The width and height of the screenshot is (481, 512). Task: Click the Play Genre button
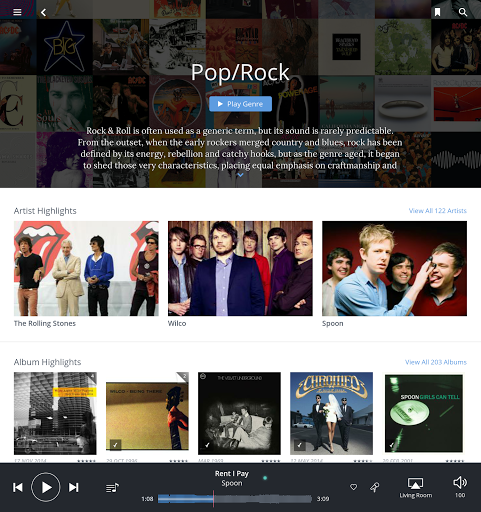click(x=240, y=104)
